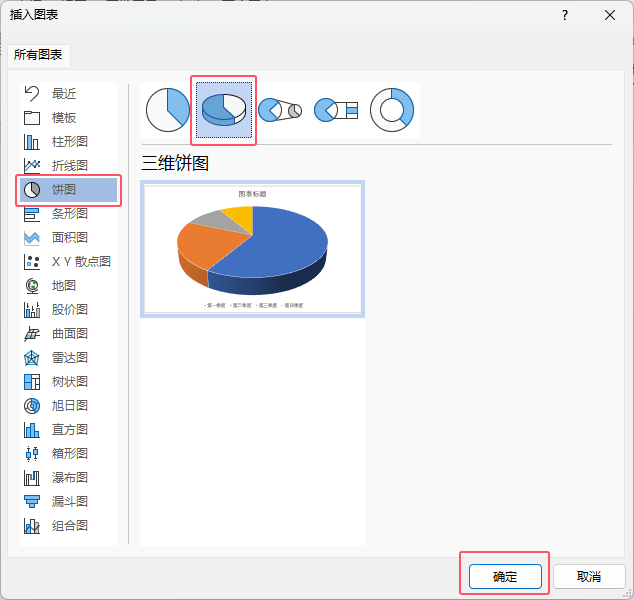The width and height of the screenshot is (634, 600).
Task: Select X Y 散点图 scatter category
Action: click(68, 262)
